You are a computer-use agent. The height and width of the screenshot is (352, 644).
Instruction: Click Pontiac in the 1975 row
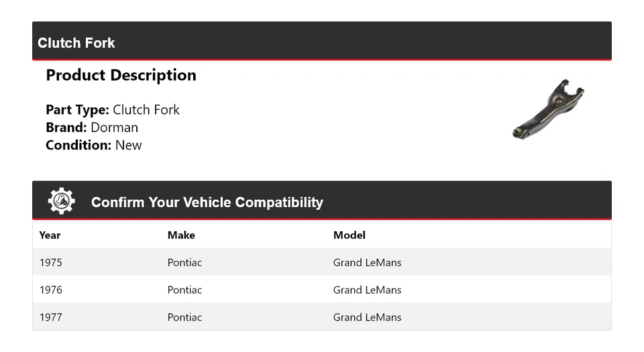coord(184,262)
